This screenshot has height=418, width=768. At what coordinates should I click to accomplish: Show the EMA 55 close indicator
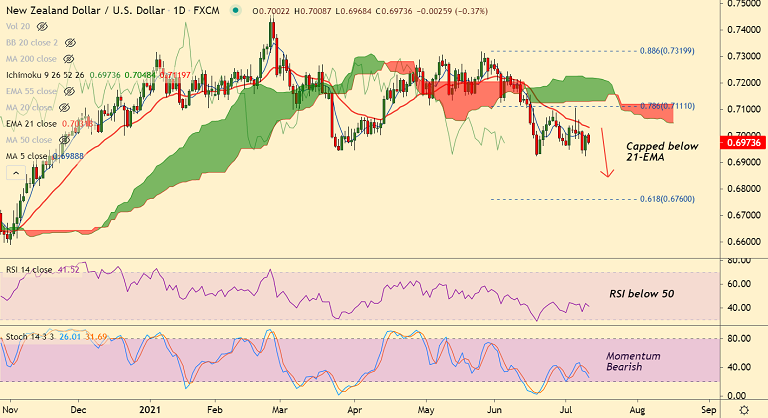pos(69,91)
